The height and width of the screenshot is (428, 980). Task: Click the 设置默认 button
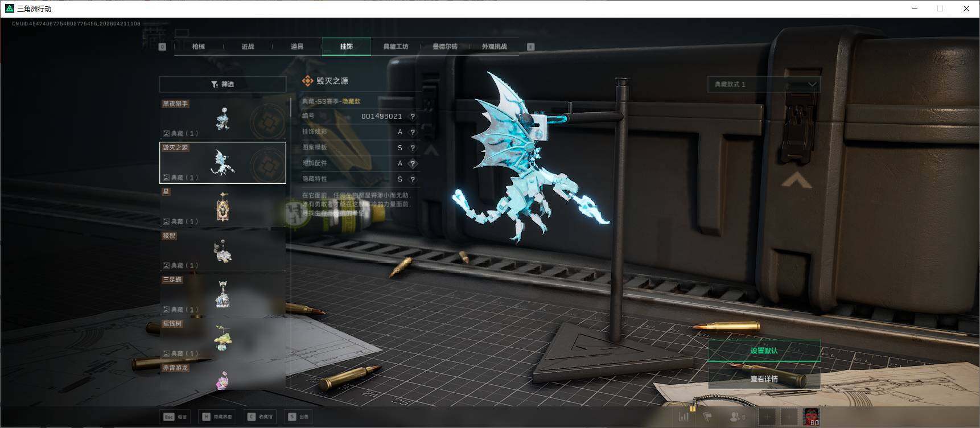[x=764, y=351]
